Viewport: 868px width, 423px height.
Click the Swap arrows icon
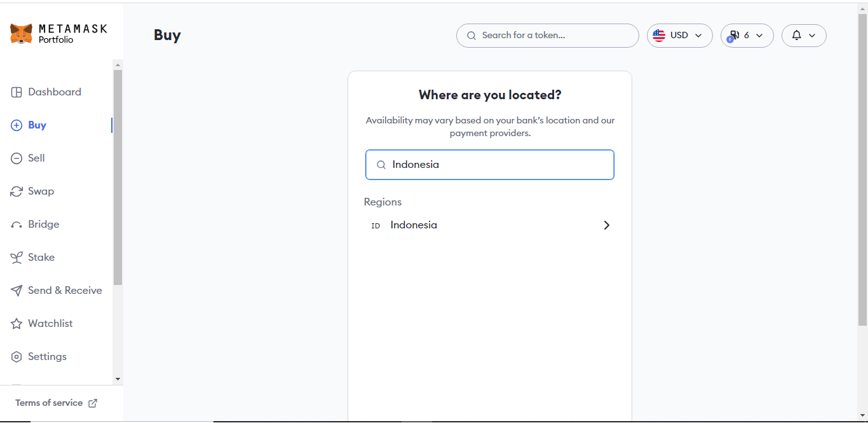(x=17, y=191)
